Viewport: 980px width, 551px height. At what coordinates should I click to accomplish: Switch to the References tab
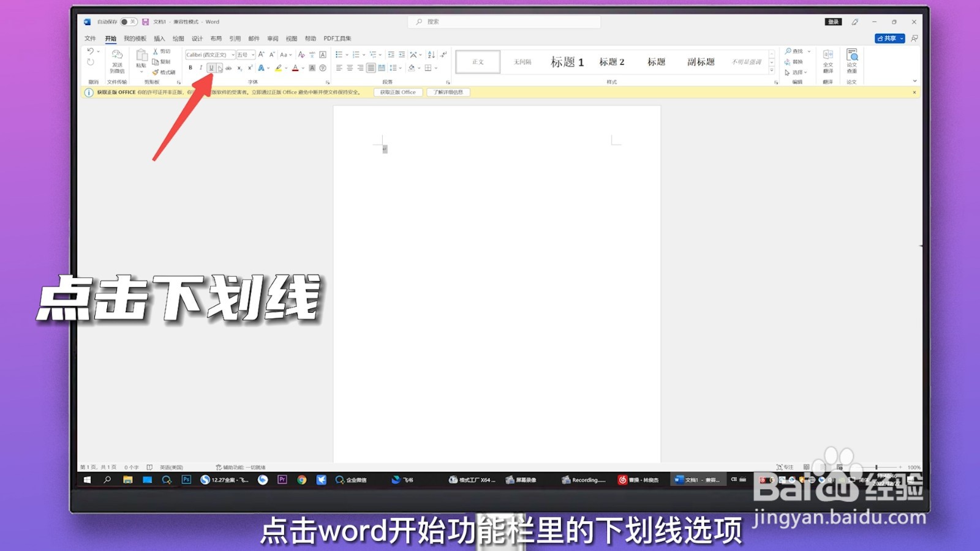[x=235, y=39]
